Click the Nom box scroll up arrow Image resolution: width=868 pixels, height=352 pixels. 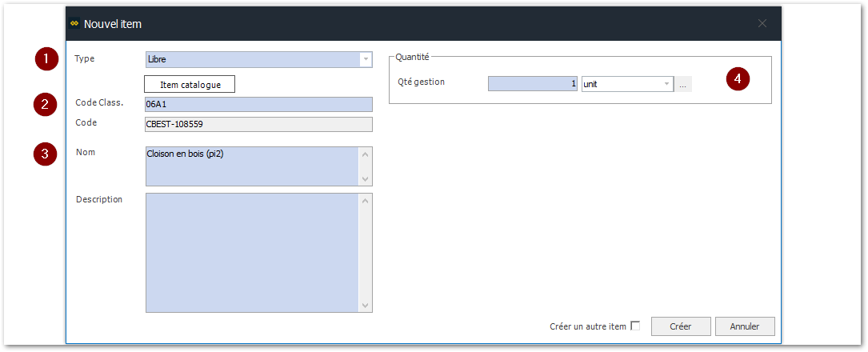pos(366,154)
